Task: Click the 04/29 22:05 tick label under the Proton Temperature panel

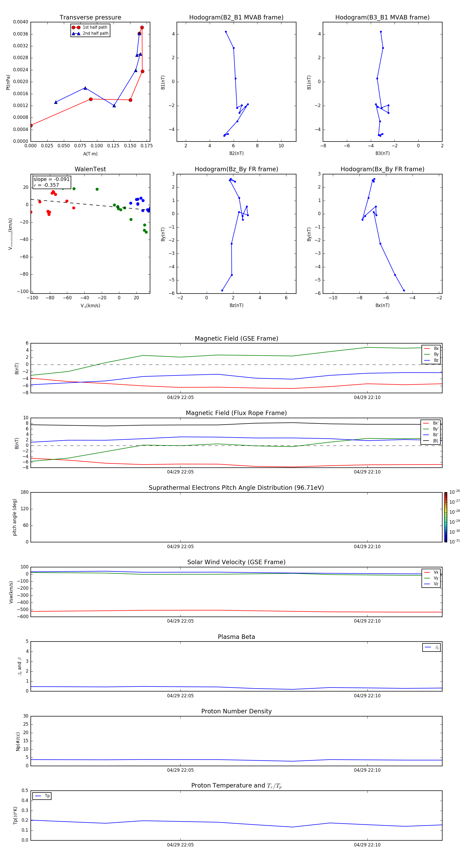Action: pos(180,845)
